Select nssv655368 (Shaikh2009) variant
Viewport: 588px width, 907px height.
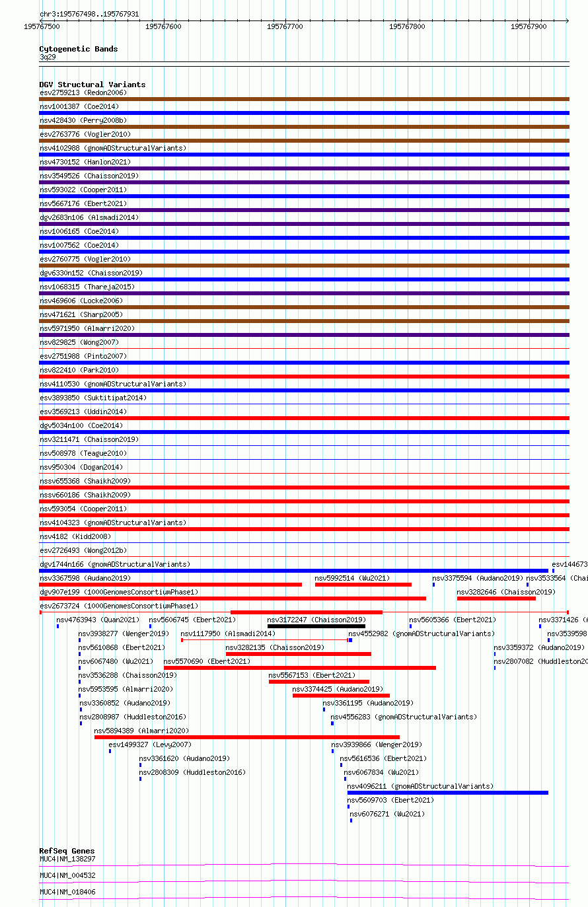point(85,481)
